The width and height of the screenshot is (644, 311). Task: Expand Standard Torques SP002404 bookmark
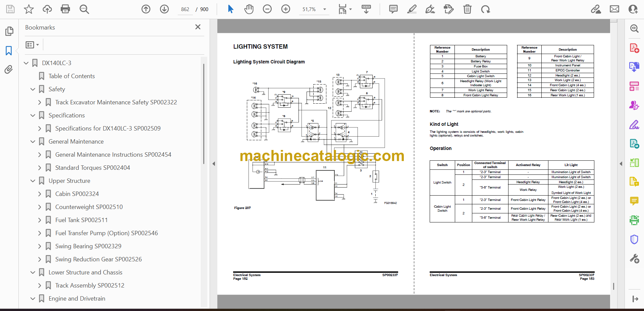40,167
